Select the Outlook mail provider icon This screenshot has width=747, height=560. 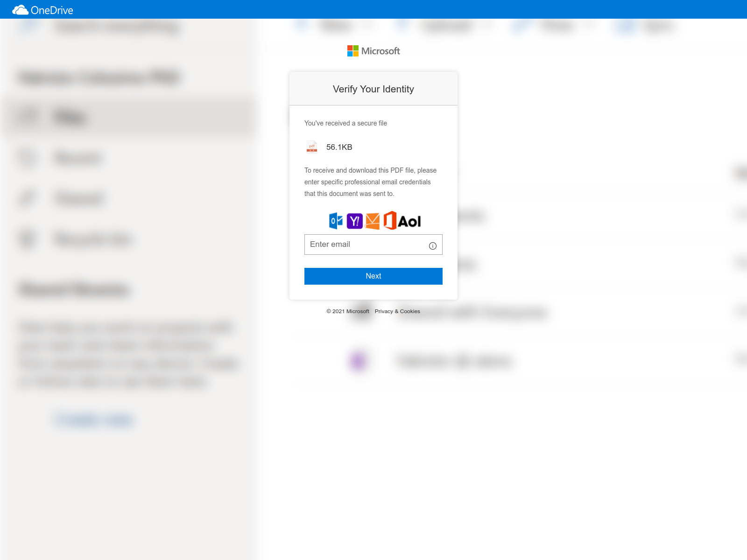pyautogui.click(x=336, y=221)
